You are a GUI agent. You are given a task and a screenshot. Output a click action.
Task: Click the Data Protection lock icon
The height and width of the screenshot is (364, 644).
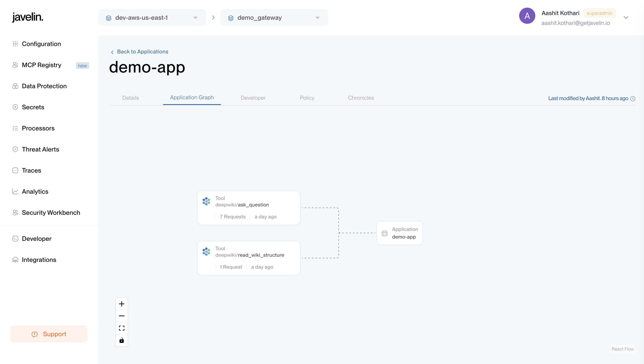click(x=15, y=86)
